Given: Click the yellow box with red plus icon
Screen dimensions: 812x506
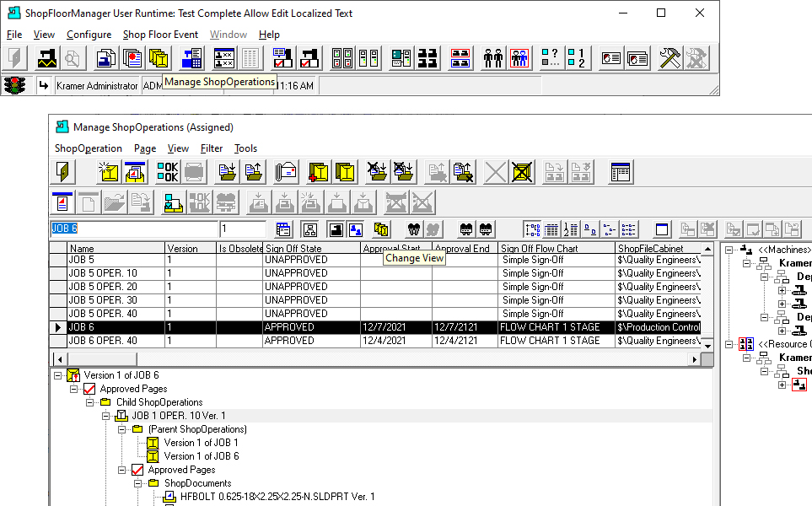Looking at the screenshot, I should point(319,172).
